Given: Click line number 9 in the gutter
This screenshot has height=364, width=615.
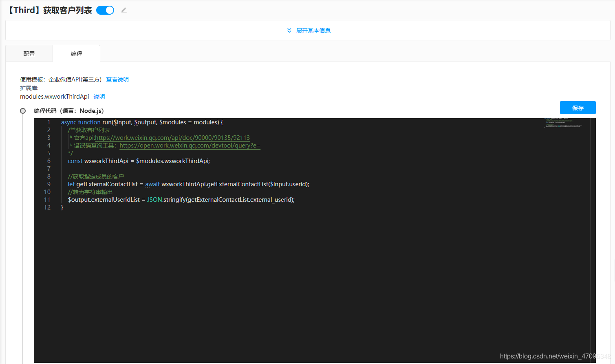Looking at the screenshot, I should (49, 184).
